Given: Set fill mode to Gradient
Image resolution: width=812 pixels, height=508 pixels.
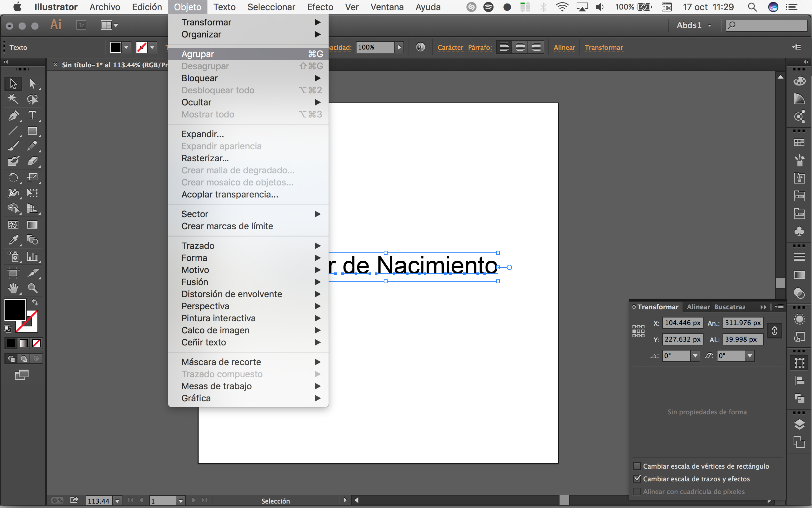Looking at the screenshot, I should click(x=23, y=343).
